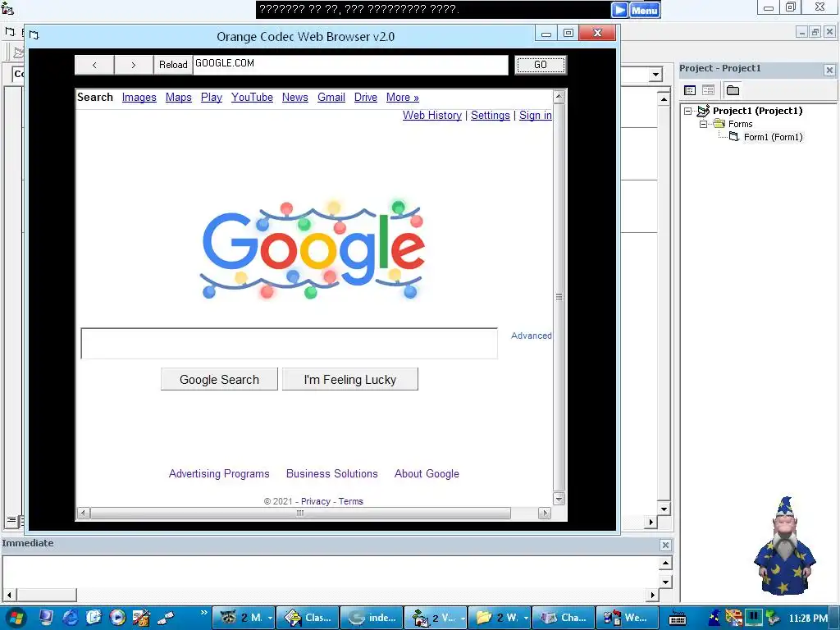Open the Advertising Programs link
This screenshot has width=840, height=630.
tap(219, 473)
